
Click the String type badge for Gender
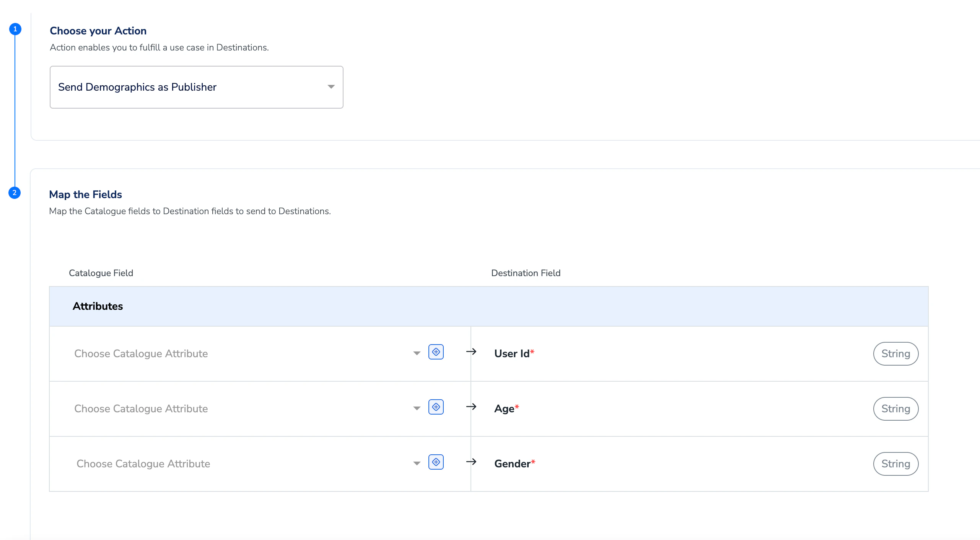click(x=895, y=464)
